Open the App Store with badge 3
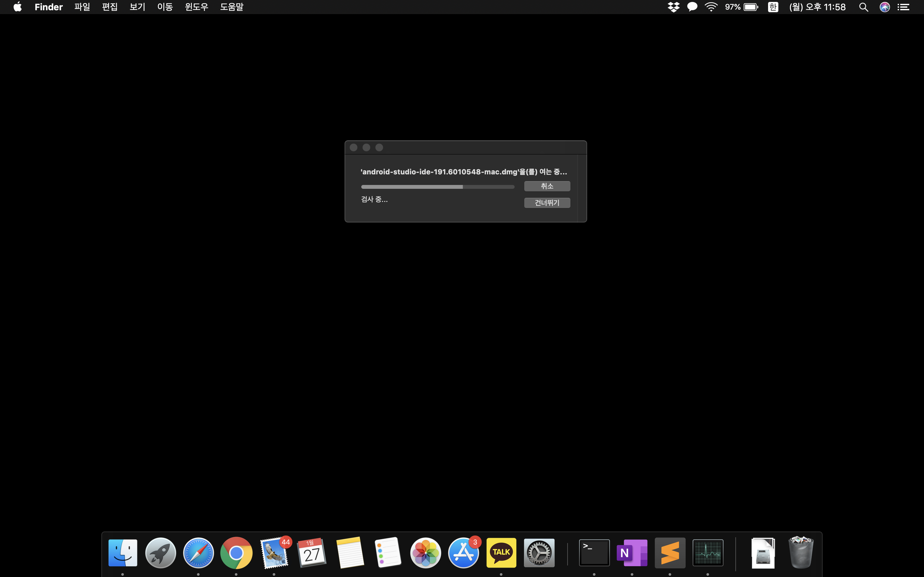 pos(463,553)
